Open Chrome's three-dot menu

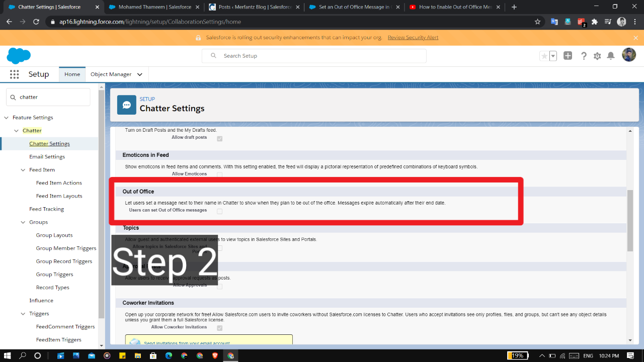pyautogui.click(x=635, y=22)
